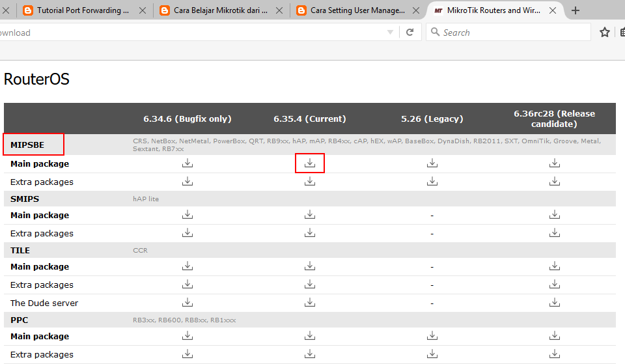Viewport: 625px width, 364px height.
Task: Bookmark this page with star icon
Action: (x=605, y=33)
